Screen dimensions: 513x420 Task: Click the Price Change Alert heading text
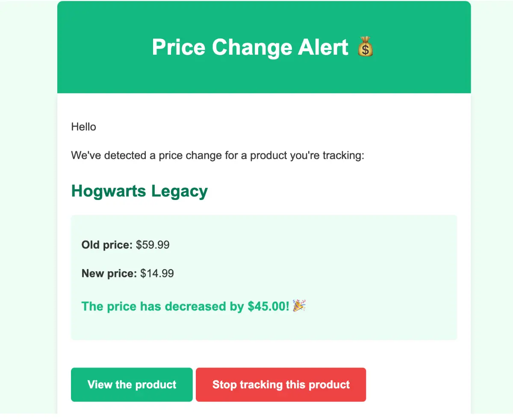click(x=250, y=47)
